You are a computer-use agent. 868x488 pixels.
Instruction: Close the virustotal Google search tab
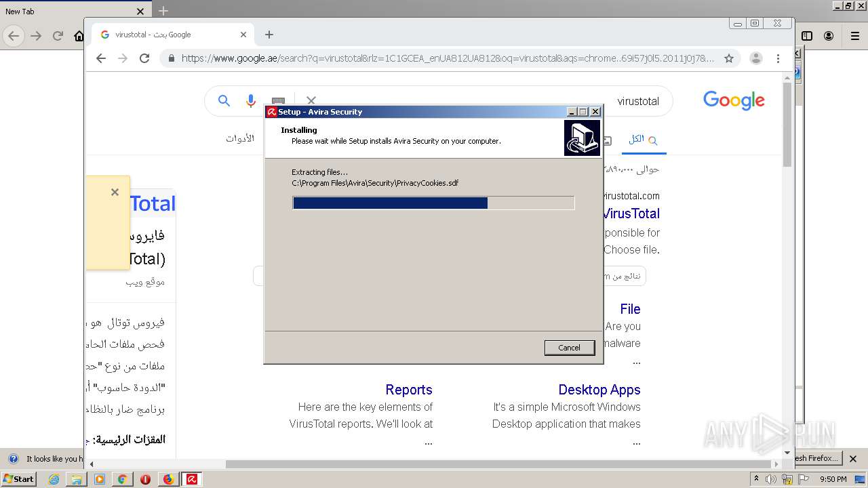(243, 35)
